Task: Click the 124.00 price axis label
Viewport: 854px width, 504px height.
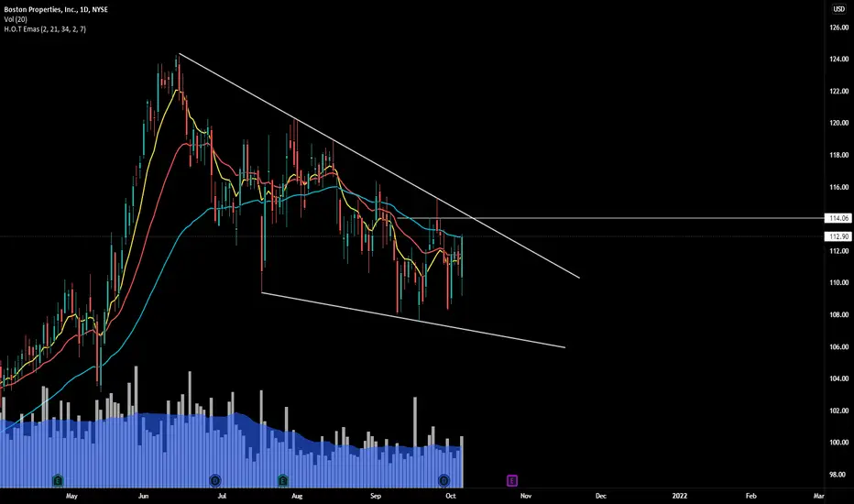Action: pyautogui.click(x=838, y=59)
